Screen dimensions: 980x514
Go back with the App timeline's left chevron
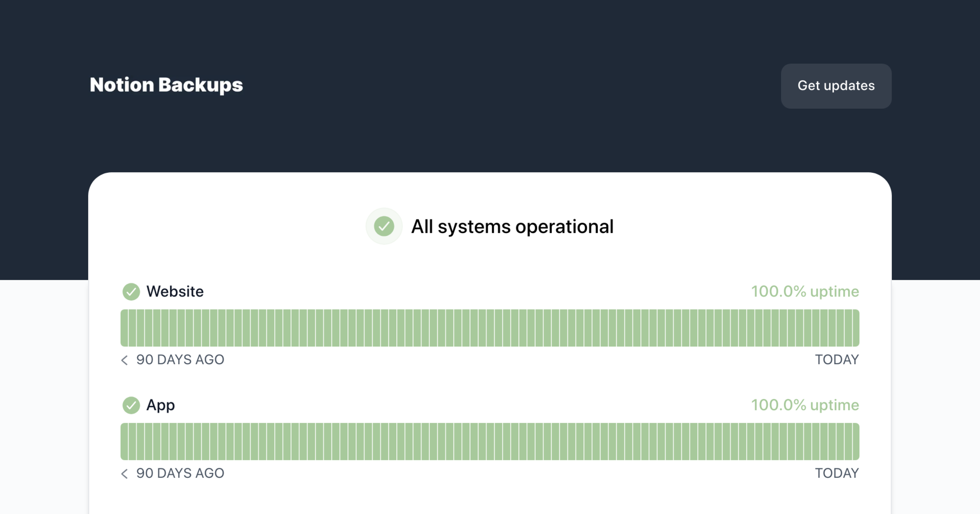tap(125, 474)
